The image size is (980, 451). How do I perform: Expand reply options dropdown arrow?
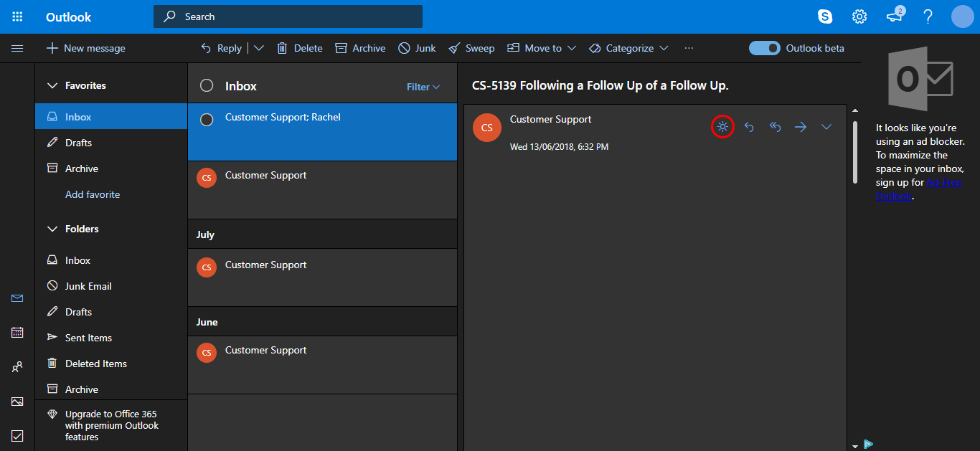tap(259, 48)
